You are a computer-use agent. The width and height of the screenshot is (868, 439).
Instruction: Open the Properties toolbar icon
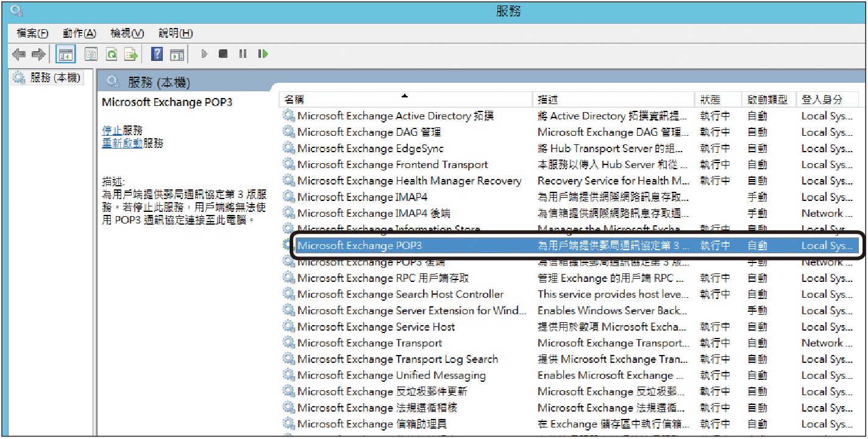(91, 54)
